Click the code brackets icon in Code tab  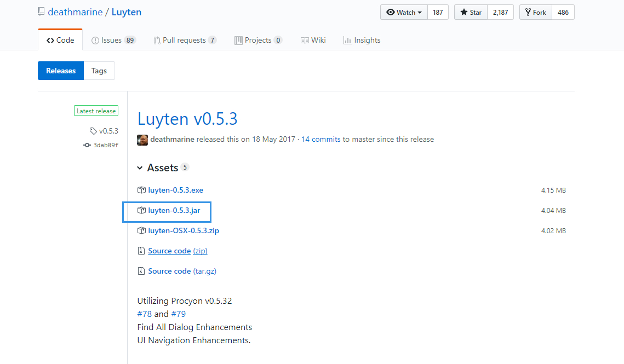tap(50, 41)
